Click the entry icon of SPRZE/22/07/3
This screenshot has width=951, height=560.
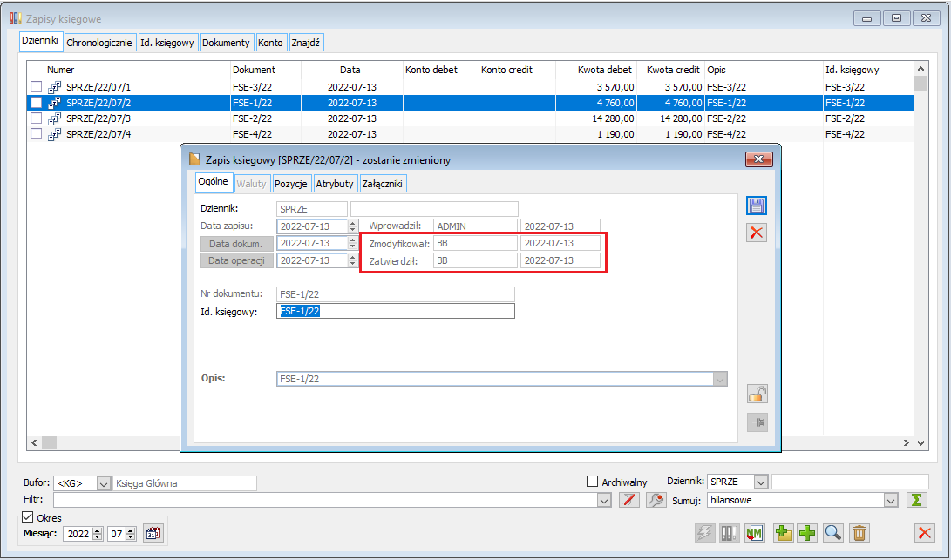pyautogui.click(x=55, y=118)
